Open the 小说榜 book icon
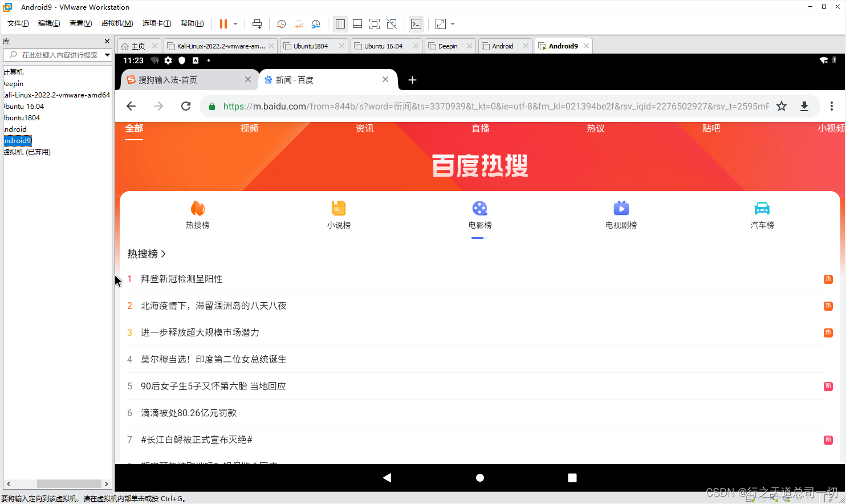Viewport: 846px width, 504px height. (x=339, y=208)
